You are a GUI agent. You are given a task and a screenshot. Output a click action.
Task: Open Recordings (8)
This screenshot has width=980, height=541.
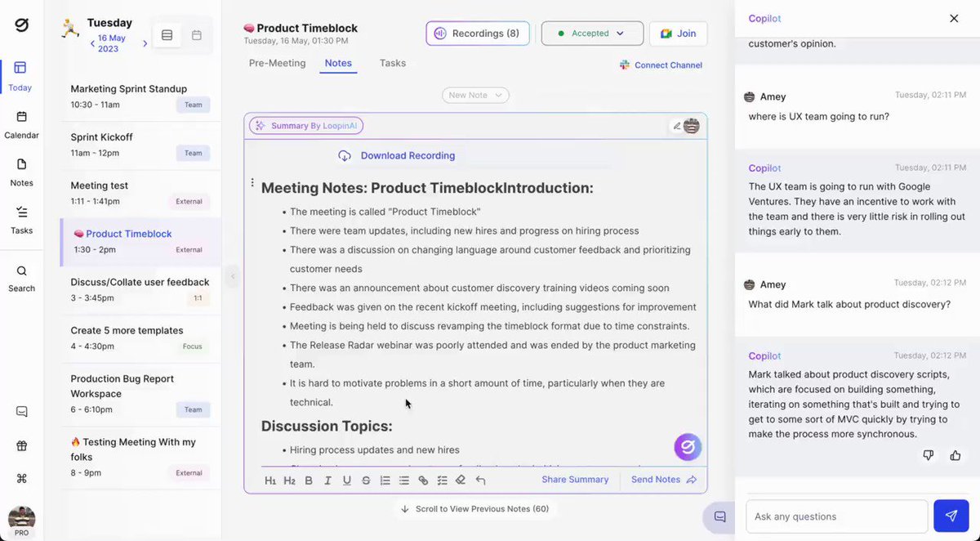coord(478,34)
